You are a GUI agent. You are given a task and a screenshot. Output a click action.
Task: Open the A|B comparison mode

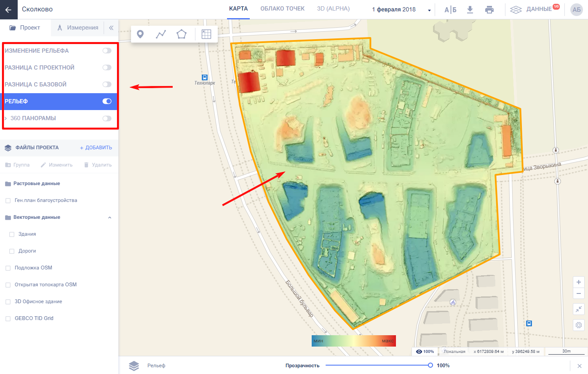450,10
